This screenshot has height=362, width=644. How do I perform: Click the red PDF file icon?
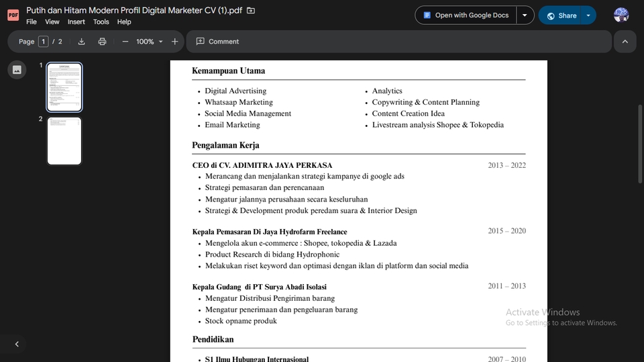13,15
